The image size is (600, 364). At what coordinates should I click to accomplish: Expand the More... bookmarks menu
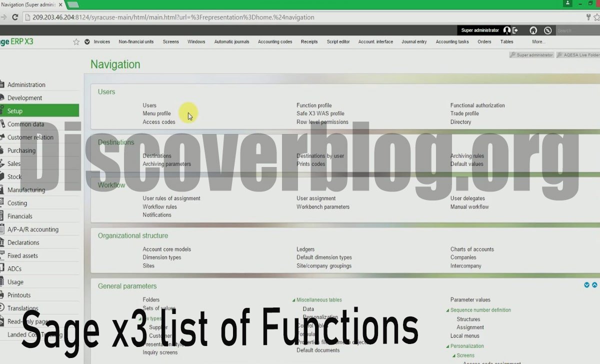coord(538,42)
